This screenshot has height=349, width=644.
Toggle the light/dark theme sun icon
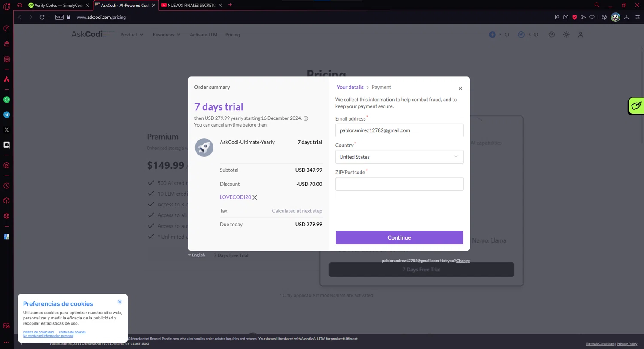tap(566, 35)
